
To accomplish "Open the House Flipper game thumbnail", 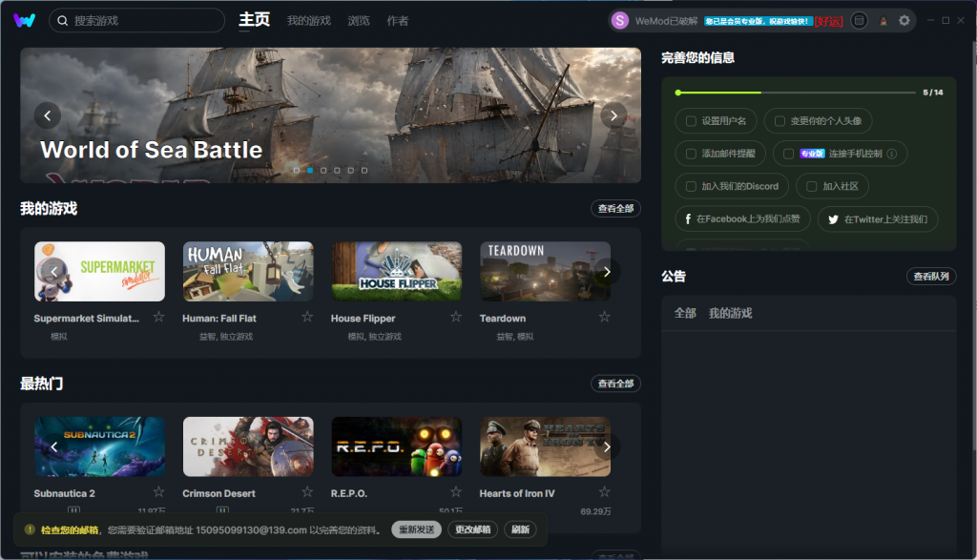I will pyautogui.click(x=397, y=272).
